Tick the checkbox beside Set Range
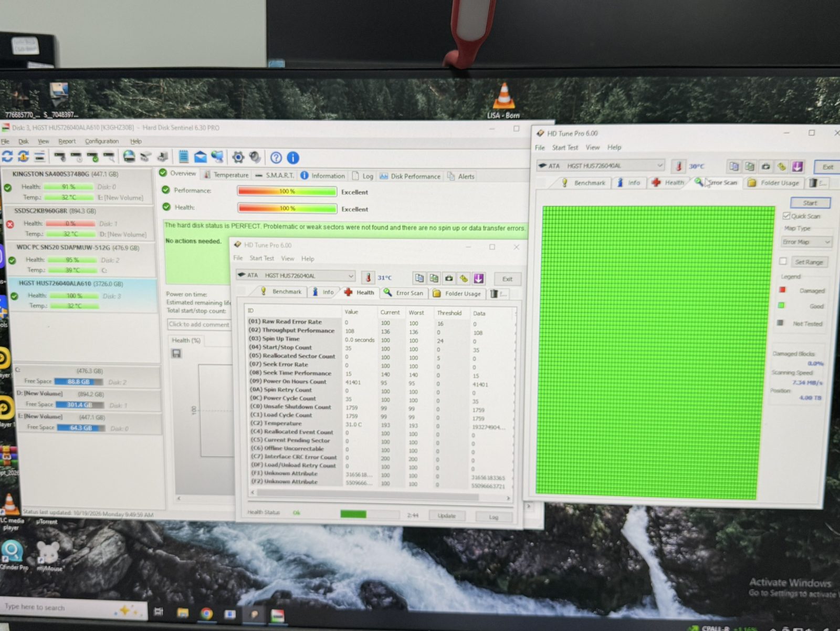The height and width of the screenshot is (631, 840). (x=783, y=261)
